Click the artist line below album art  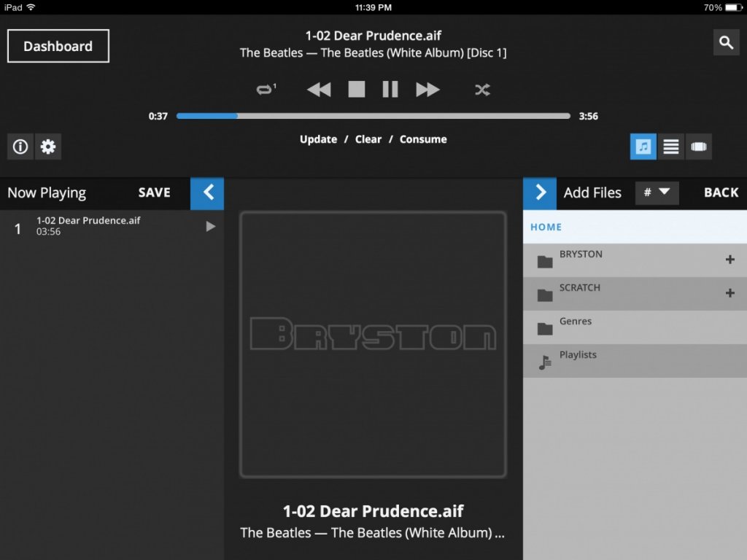point(373,532)
